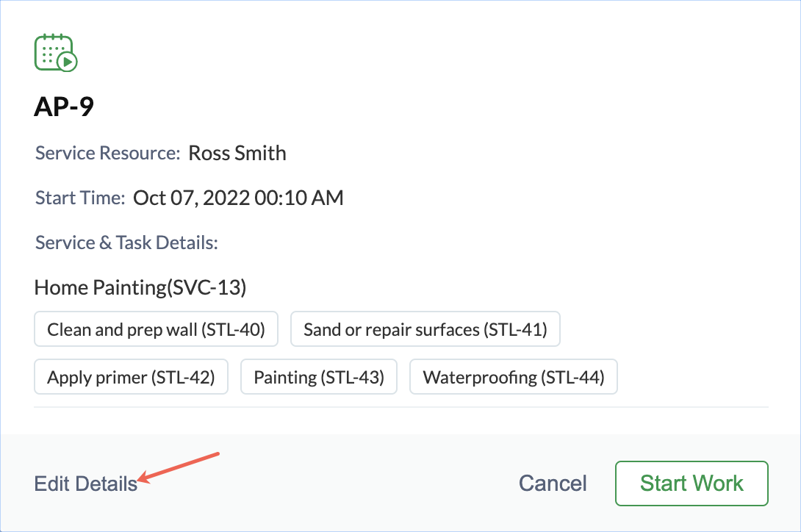Click the Service & Task Details label
Viewport: 801px width, 532px height.
pyautogui.click(x=126, y=243)
